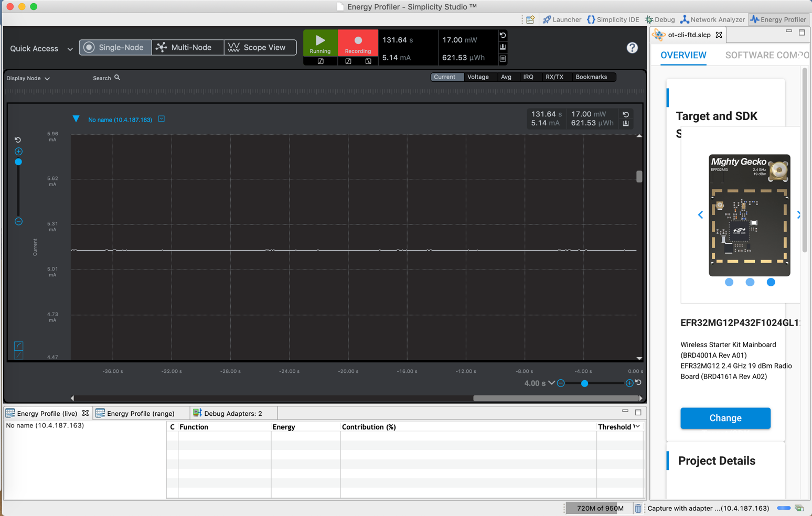Stop the red Recording button
This screenshot has width=812, height=516.
pyautogui.click(x=358, y=43)
